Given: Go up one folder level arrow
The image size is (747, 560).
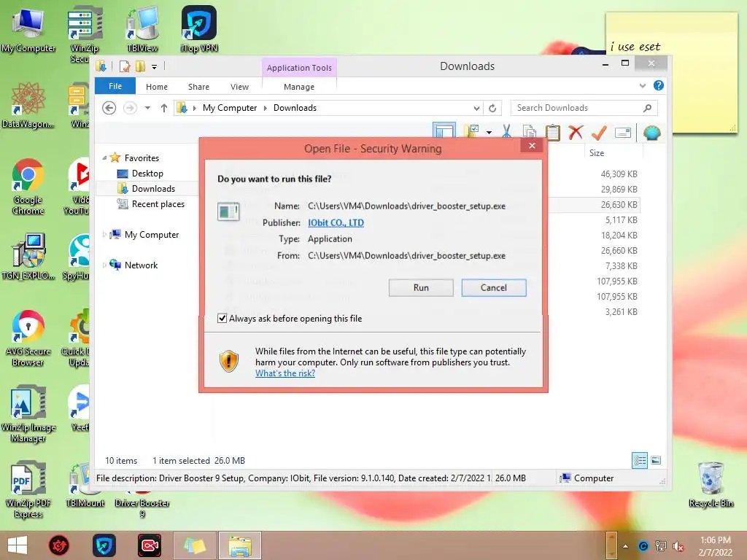Looking at the screenshot, I should click(x=164, y=108).
